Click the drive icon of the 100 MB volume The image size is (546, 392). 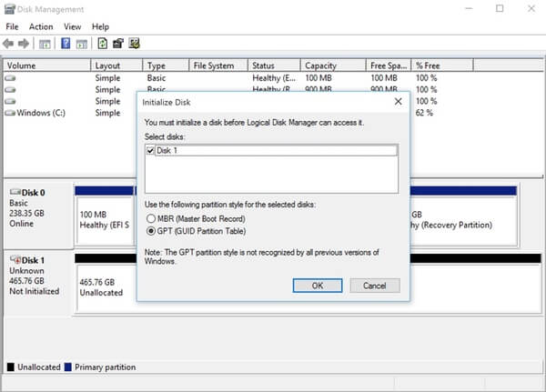[10, 78]
